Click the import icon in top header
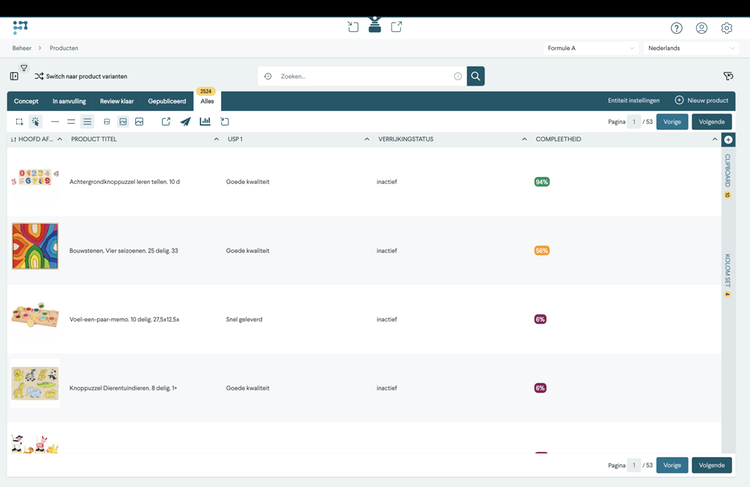 353,27
